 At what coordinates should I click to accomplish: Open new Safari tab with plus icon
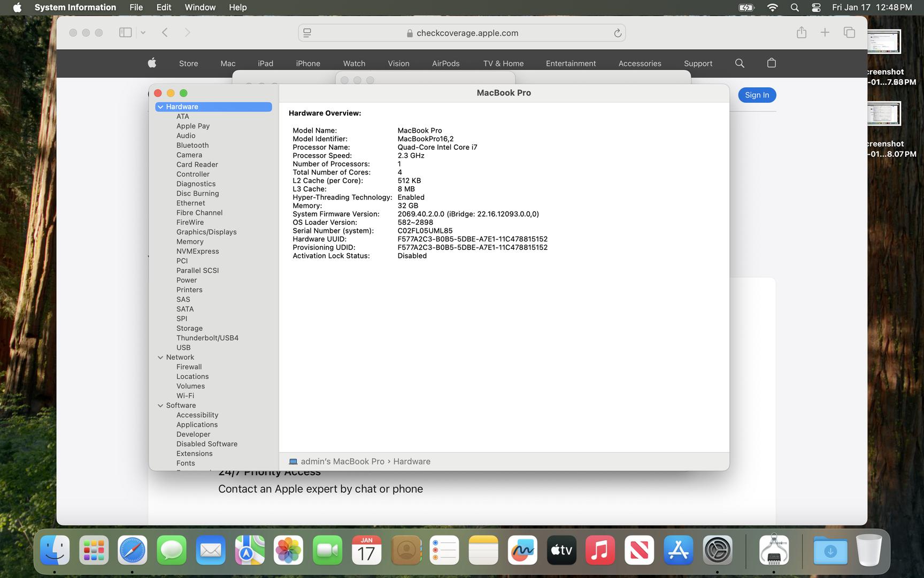point(825,33)
